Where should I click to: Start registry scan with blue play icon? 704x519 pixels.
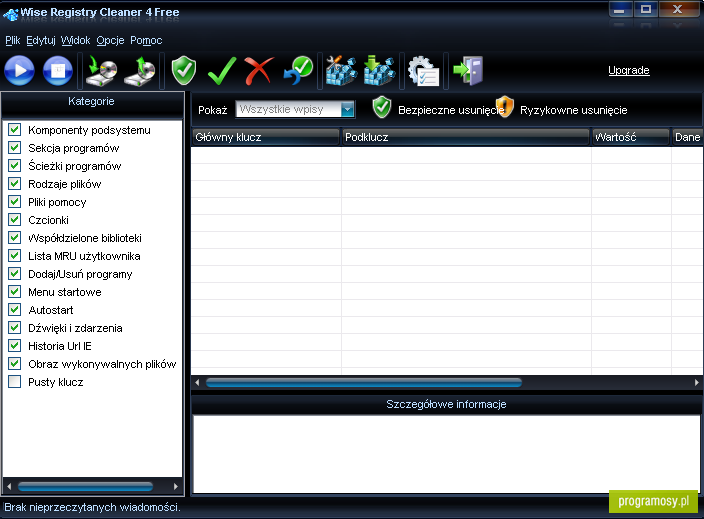[19, 70]
